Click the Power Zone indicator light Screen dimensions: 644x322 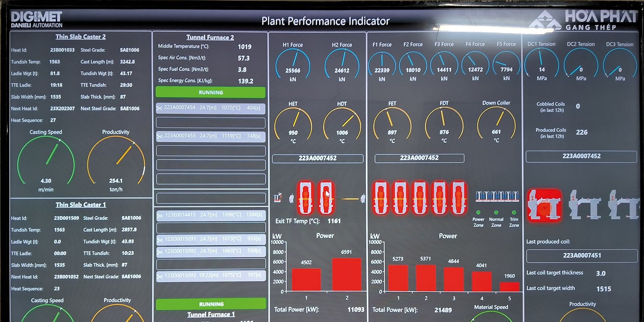[478, 212]
